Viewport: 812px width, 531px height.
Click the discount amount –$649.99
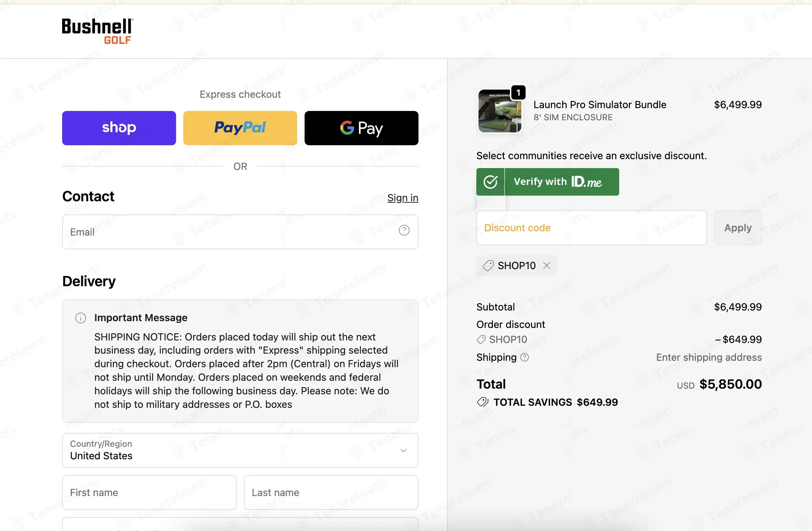pyautogui.click(x=738, y=339)
